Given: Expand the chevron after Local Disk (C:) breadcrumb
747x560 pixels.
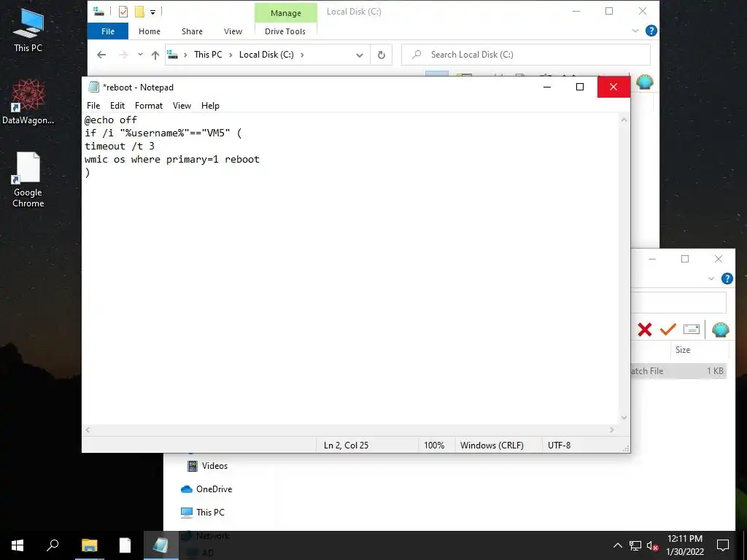Looking at the screenshot, I should tap(302, 55).
